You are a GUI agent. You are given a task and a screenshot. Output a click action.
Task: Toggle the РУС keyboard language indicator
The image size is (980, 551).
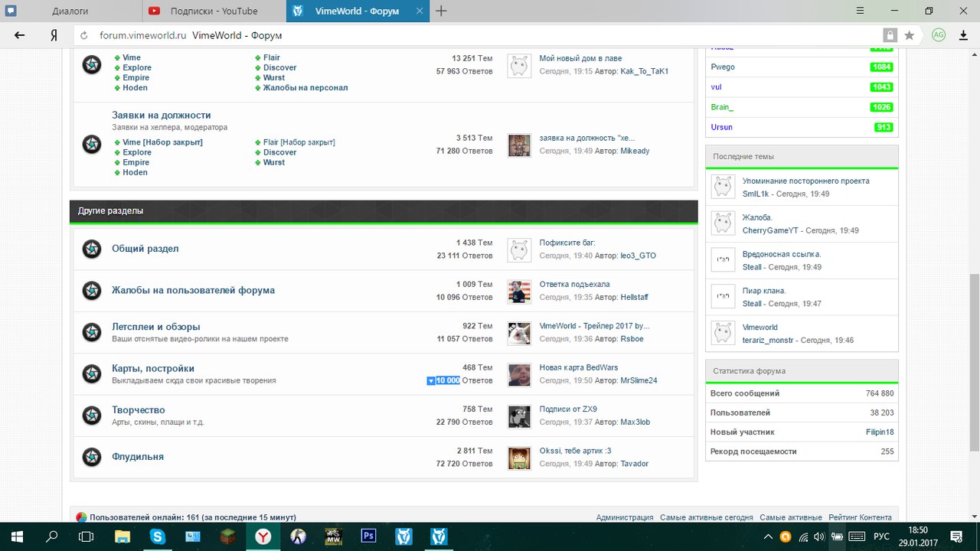coord(881,536)
